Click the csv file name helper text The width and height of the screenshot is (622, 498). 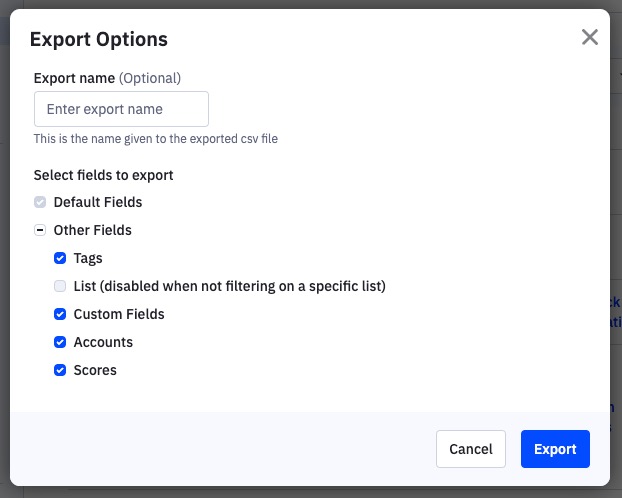tap(155, 139)
